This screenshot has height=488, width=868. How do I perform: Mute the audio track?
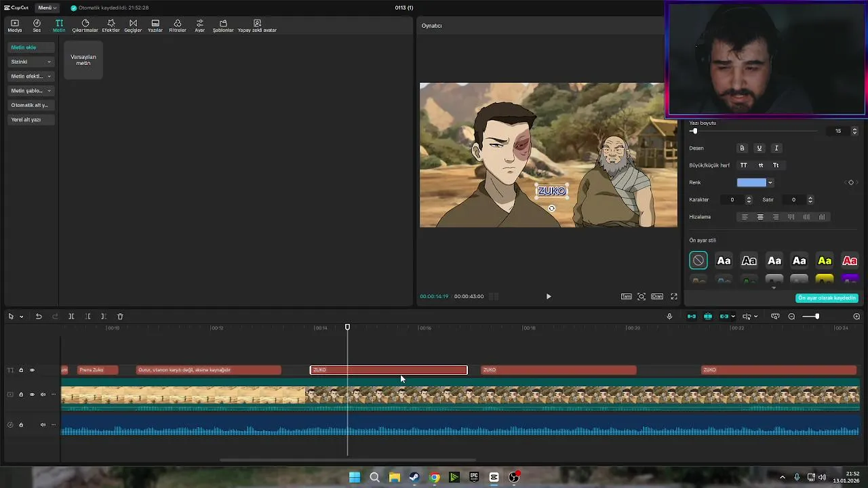[43, 425]
